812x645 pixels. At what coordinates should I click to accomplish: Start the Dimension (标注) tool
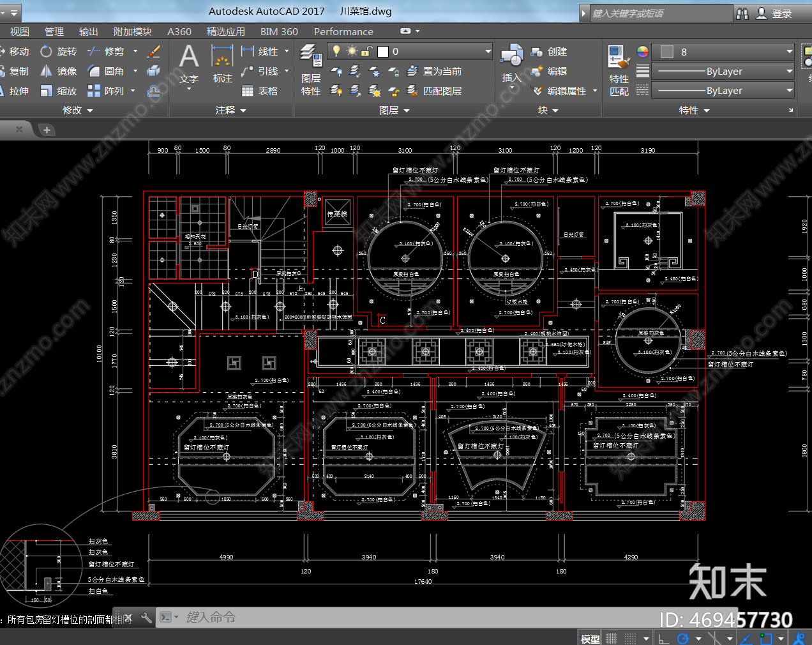tap(222, 65)
